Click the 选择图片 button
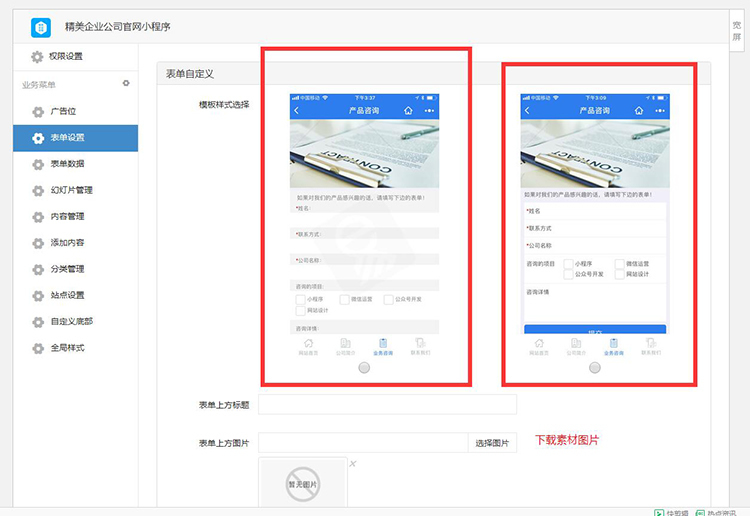Image resolution: width=750 pixels, height=516 pixels. click(x=492, y=443)
